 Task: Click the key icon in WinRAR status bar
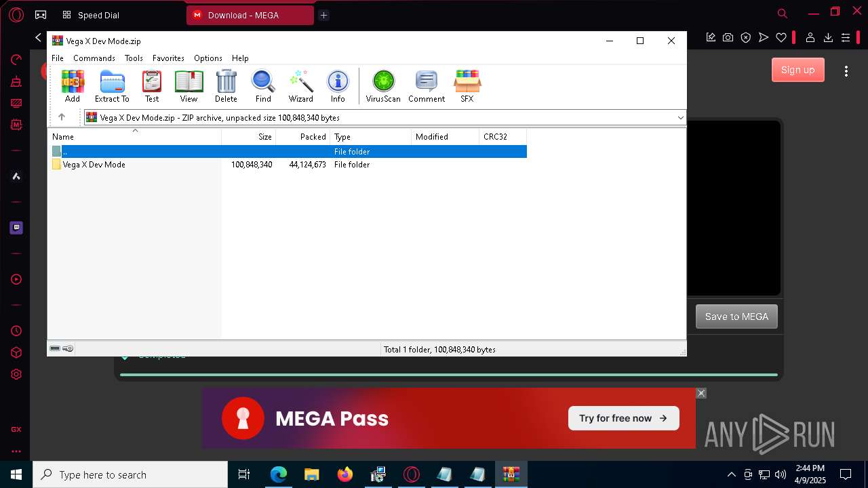(68, 348)
